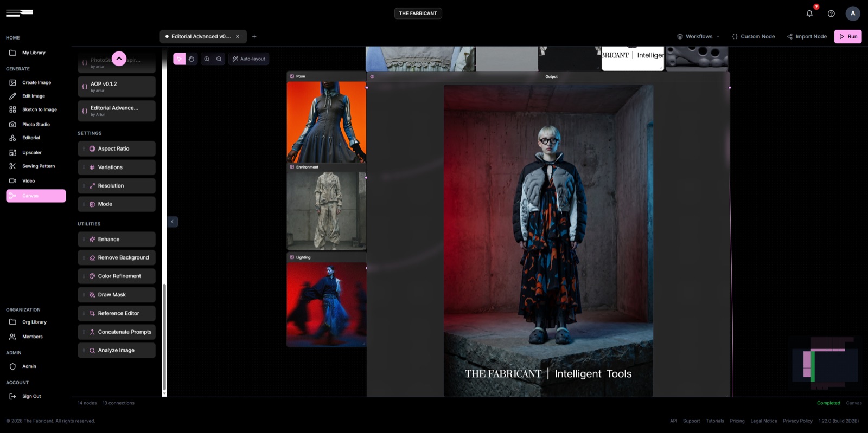Image resolution: width=868 pixels, height=433 pixels.
Task: Open Editorial page
Action: coord(31,138)
